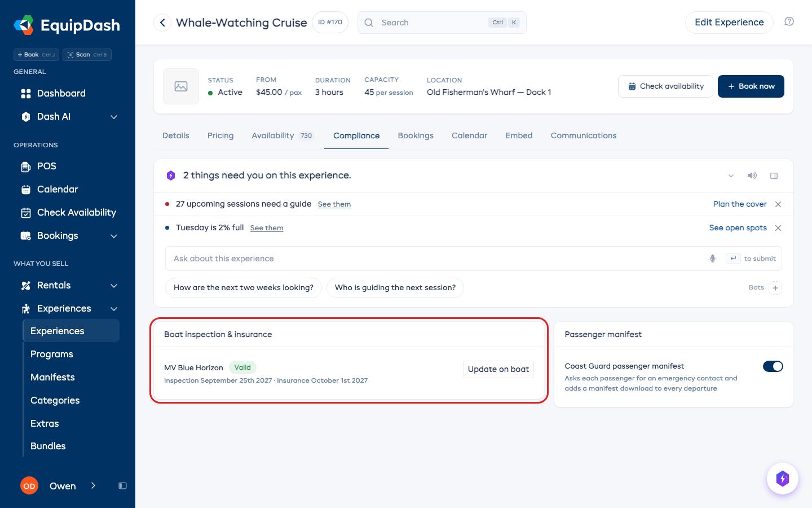Click Update on boat for MV Blue Horizon
This screenshot has width=812, height=508.
498,369
